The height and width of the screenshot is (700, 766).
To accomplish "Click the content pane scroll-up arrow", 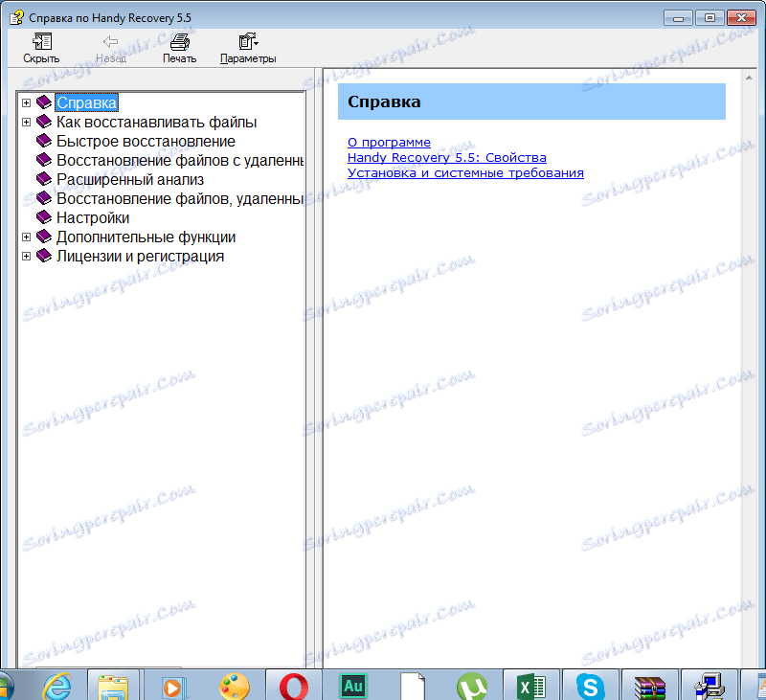I will coord(749,78).
